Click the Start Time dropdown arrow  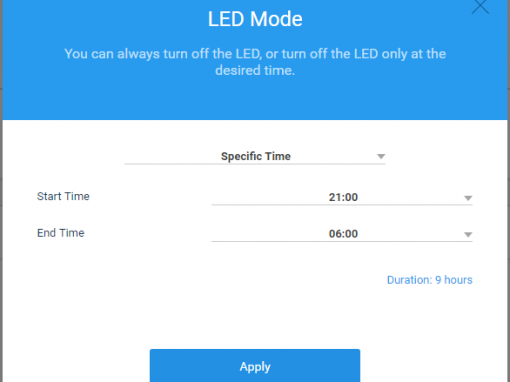[468, 198]
